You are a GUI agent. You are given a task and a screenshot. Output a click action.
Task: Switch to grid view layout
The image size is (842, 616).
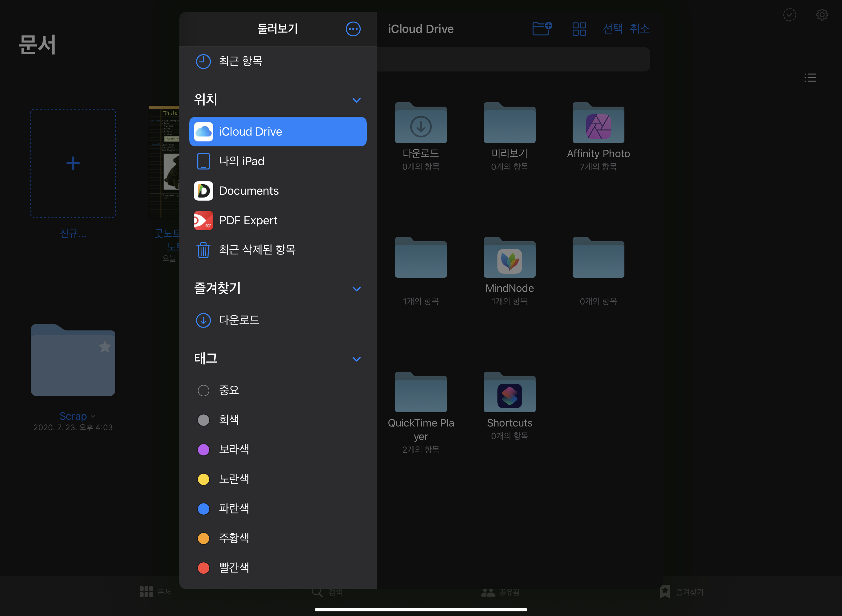click(579, 29)
